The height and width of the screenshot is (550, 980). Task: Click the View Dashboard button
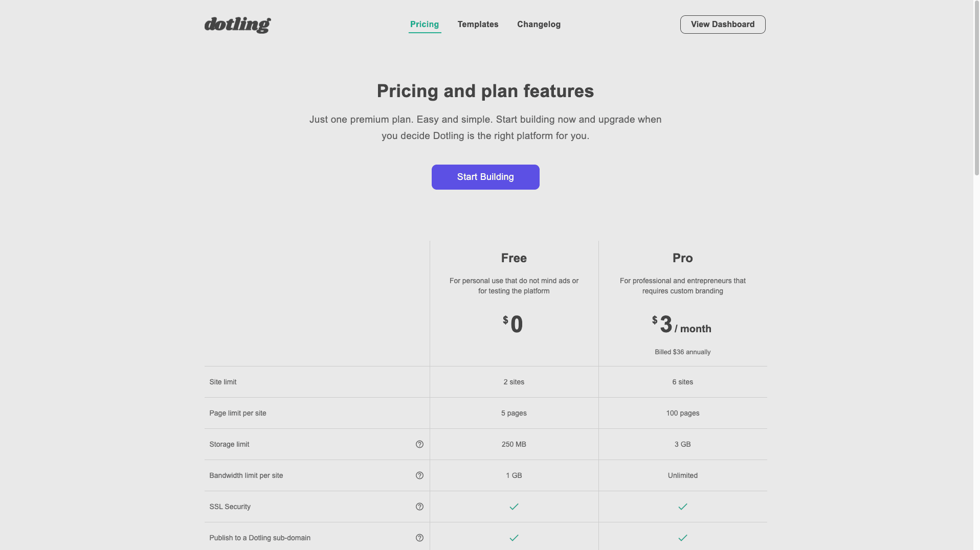click(722, 25)
